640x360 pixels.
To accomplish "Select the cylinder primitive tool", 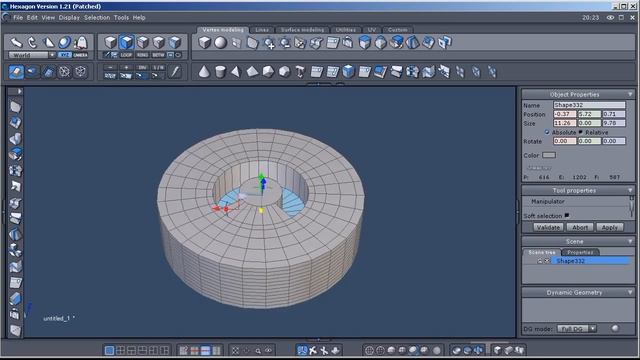I will [220, 72].
